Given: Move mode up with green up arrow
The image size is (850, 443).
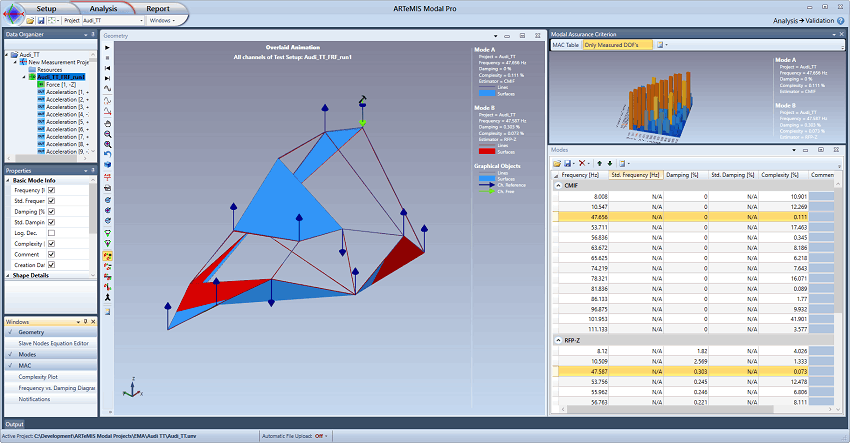Looking at the screenshot, I should click(x=598, y=162).
